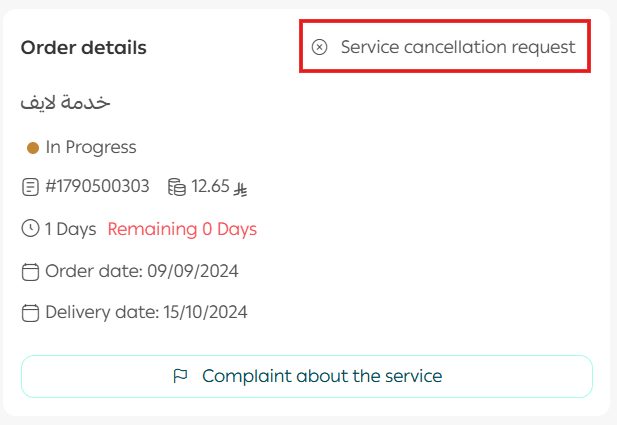Click the Order details heading

pos(84,47)
